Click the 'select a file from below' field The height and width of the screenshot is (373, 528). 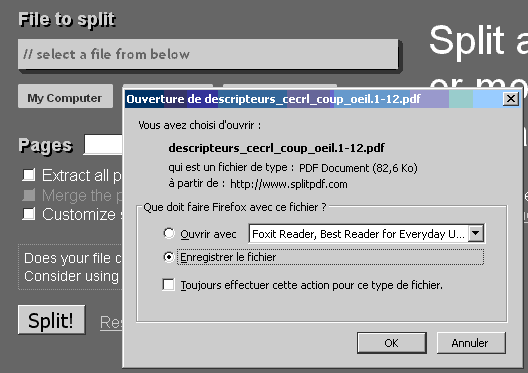(208, 54)
